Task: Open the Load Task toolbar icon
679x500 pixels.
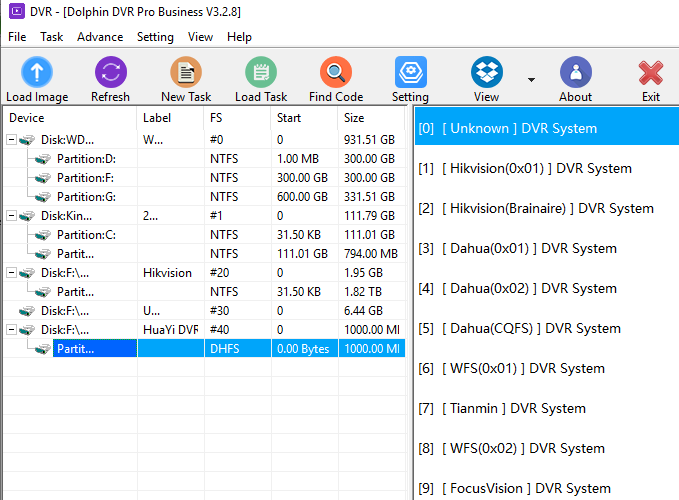Action: 261,72
